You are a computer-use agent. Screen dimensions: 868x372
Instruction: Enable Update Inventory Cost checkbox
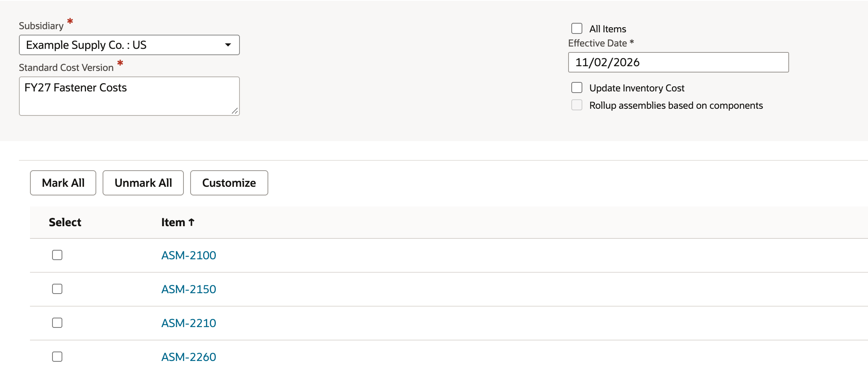tap(577, 87)
